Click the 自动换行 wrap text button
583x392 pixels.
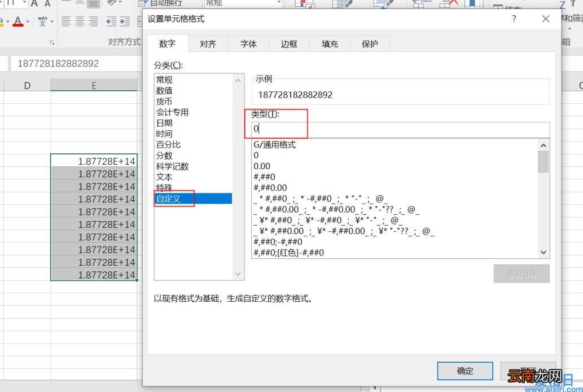(x=160, y=3)
